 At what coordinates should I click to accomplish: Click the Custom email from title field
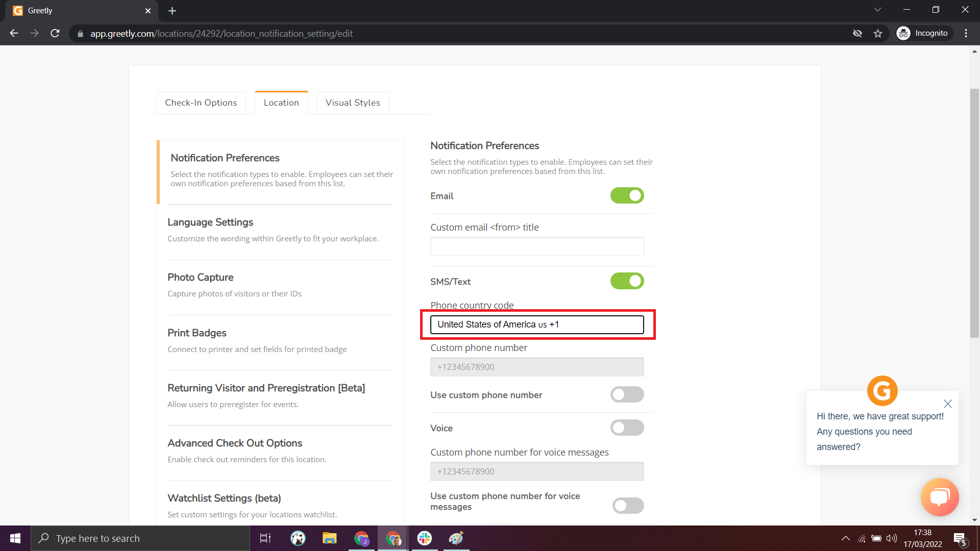[x=537, y=246]
